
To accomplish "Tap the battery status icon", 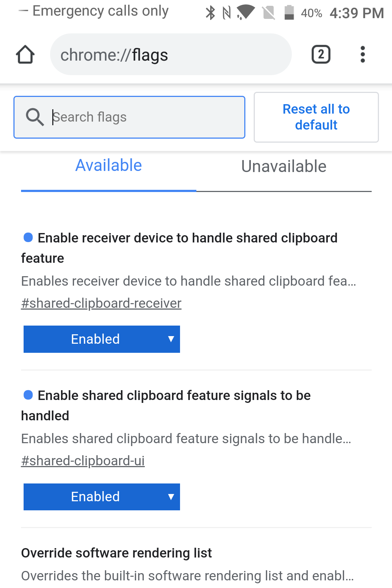I will click(x=289, y=13).
